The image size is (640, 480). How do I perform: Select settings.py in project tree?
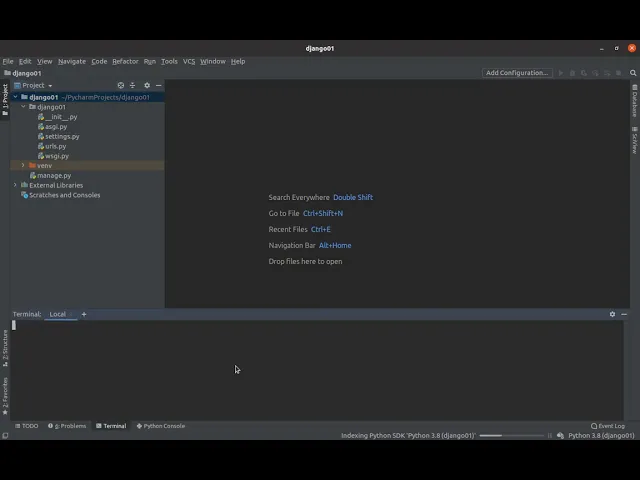point(59,136)
